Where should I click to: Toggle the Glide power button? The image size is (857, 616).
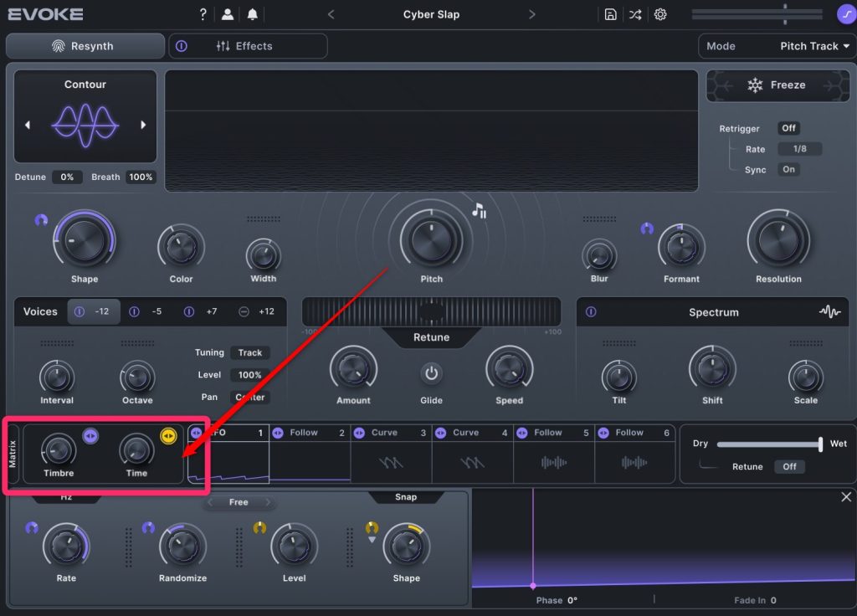coord(431,373)
